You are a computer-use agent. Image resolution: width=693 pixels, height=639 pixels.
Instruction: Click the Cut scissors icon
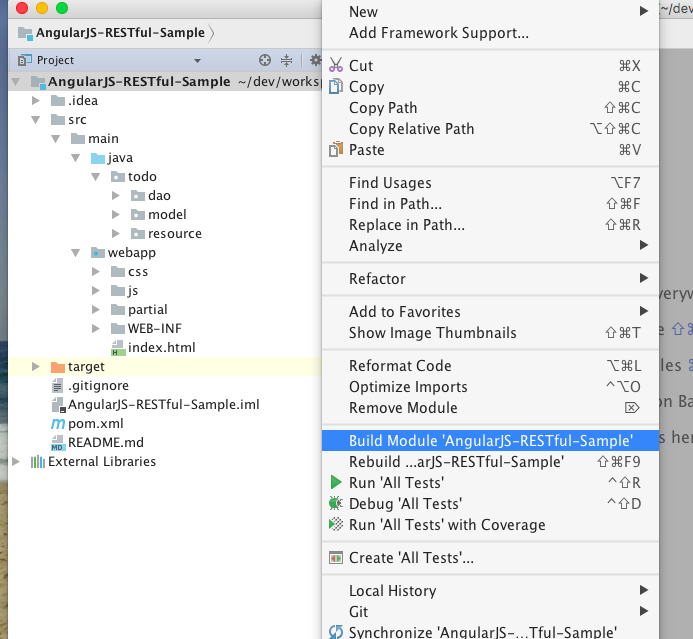(336, 65)
